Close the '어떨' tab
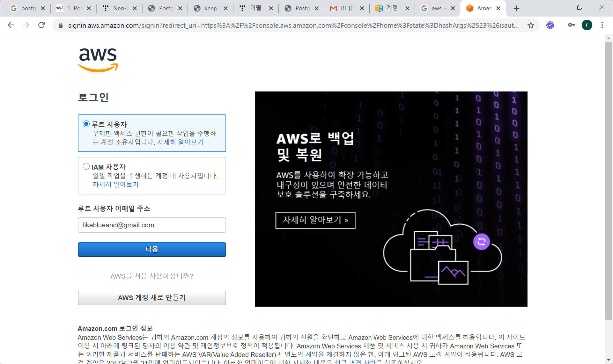The width and height of the screenshot is (613, 364). click(x=271, y=9)
